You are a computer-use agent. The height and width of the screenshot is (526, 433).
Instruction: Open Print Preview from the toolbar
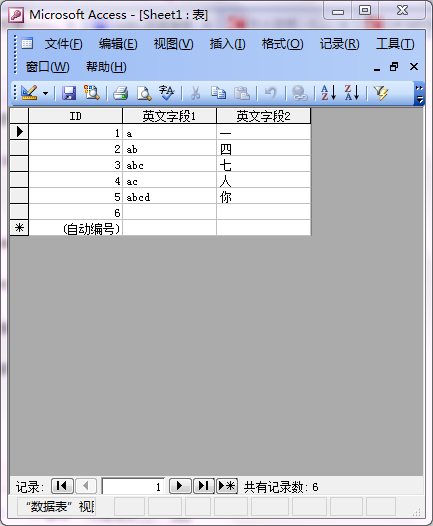[144, 93]
